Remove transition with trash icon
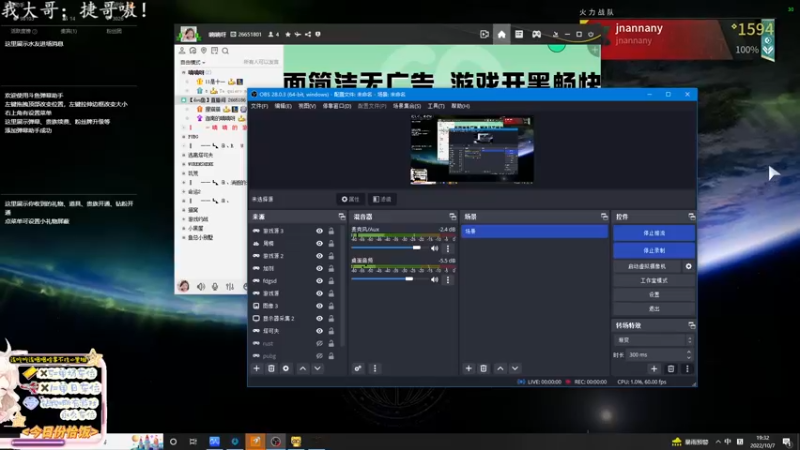 click(x=671, y=368)
